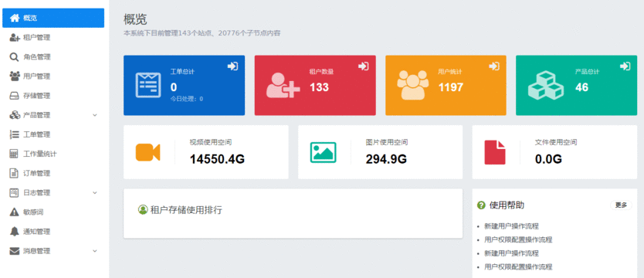
Task: Click the 订单管理 document icon
Action: coord(15,173)
